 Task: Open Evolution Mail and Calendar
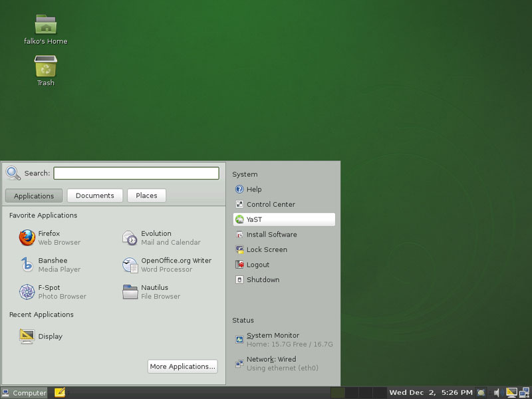(162, 237)
